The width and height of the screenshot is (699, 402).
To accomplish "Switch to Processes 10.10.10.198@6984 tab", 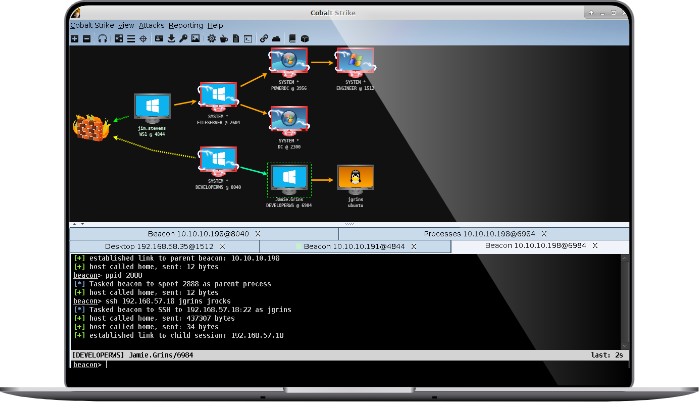I will [484, 234].
